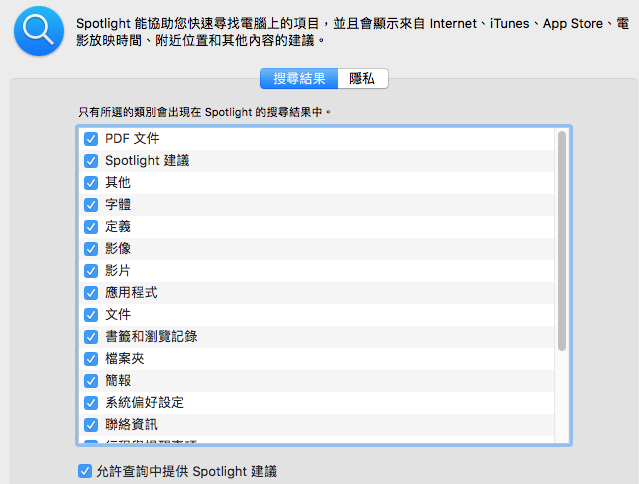Disable the 定義 checkbox
Screen dimensions: 639x484
tap(91, 227)
